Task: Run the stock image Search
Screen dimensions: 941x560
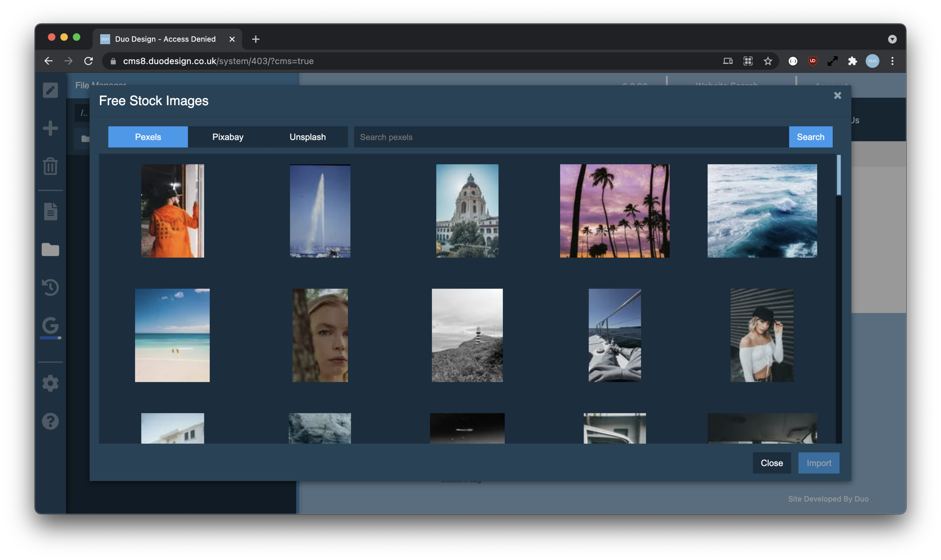Action: click(x=811, y=137)
